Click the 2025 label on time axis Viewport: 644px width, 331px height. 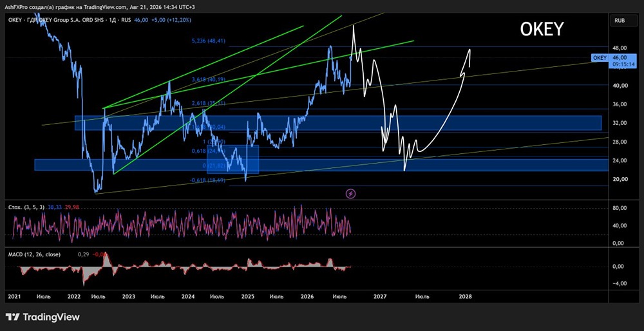tap(248, 296)
